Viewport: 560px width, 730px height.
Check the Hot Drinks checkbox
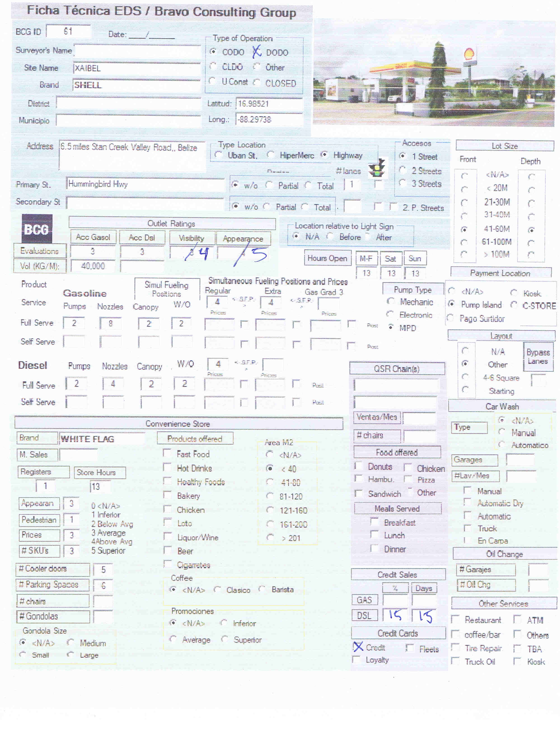coord(167,467)
